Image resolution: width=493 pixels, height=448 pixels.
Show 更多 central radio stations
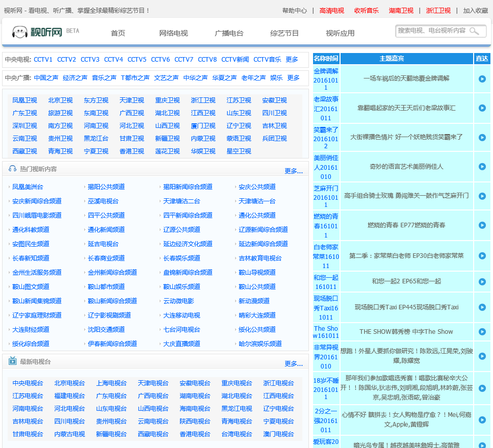click(x=293, y=77)
